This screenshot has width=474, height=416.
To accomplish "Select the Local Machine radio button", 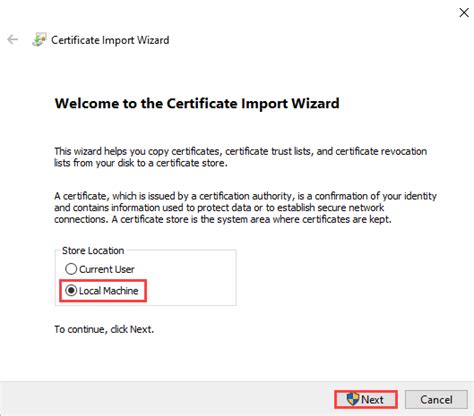I will [x=71, y=290].
